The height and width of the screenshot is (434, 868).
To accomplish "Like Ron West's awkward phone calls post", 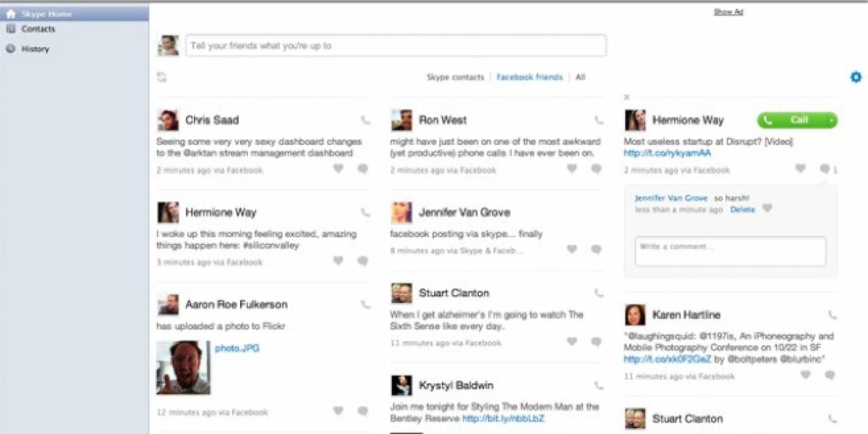I will (571, 169).
